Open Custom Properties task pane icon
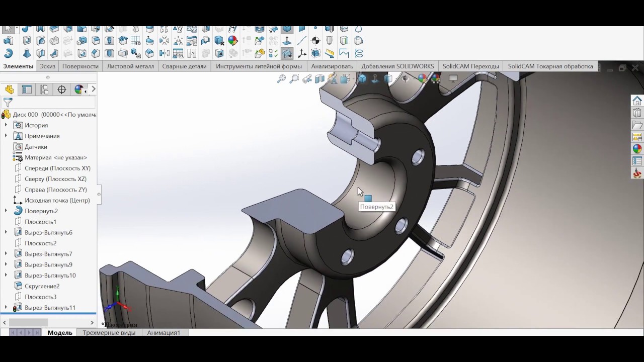The image size is (644, 362). 637,161
